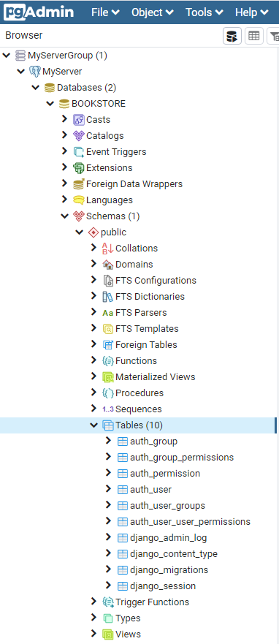The width and height of the screenshot is (279, 644).
Task: Click the MyServerGroup server group icon
Action: [x=20, y=55]
